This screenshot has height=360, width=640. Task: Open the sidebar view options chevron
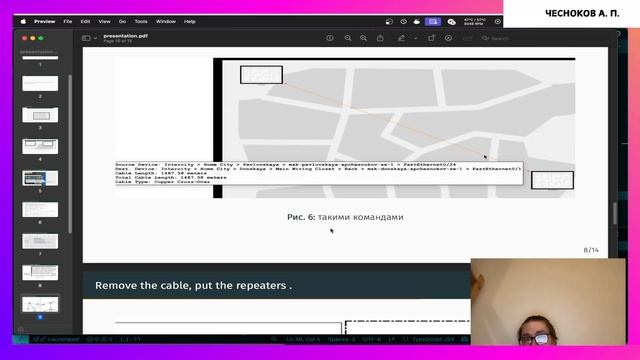coord(95,38)
